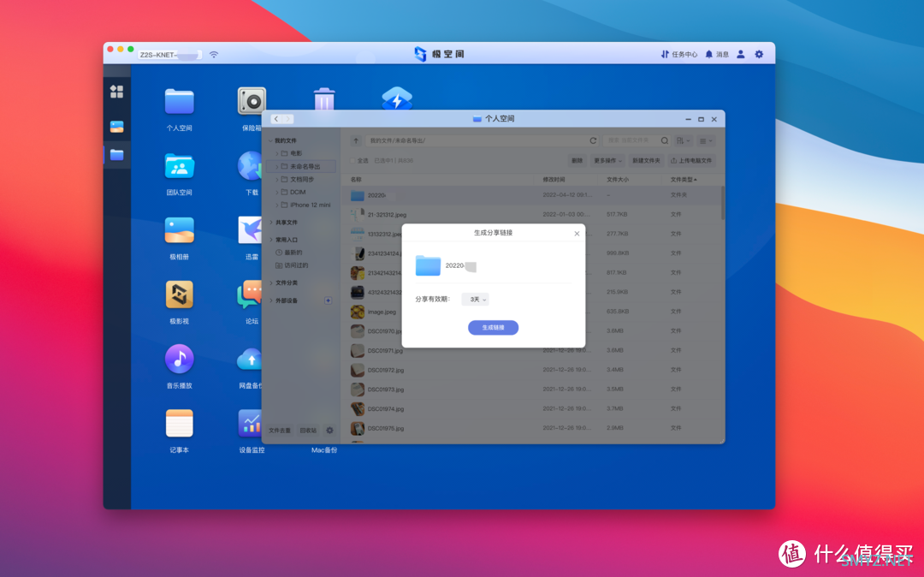The image size is (924, 577).
Task: Select 文档同步 folder in tree
Action: coord(302,179)
